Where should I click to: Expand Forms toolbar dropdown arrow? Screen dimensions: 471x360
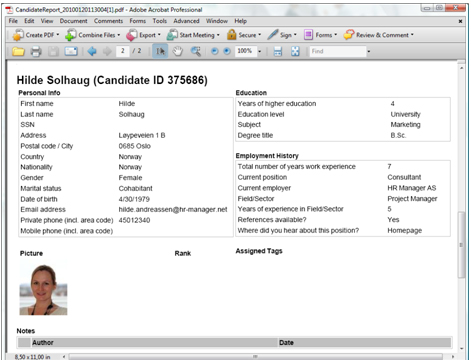336,35
